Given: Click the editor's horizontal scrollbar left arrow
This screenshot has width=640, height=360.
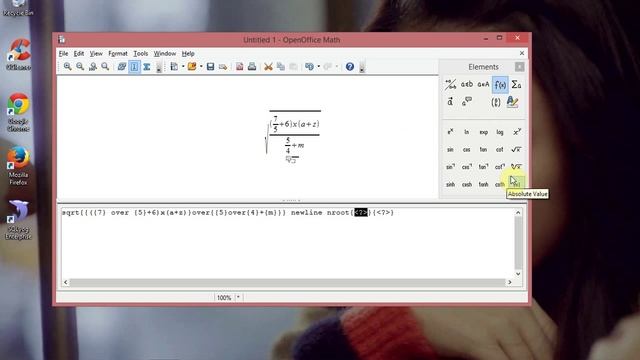Looking at the screenshot, I should tap(66, 282).
